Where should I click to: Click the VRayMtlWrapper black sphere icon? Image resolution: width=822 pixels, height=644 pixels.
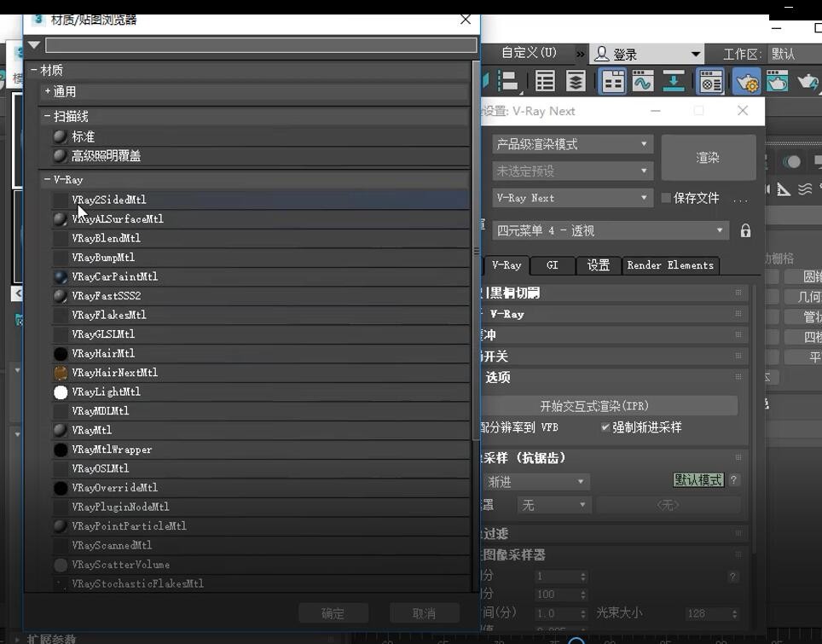coord(61,450)
